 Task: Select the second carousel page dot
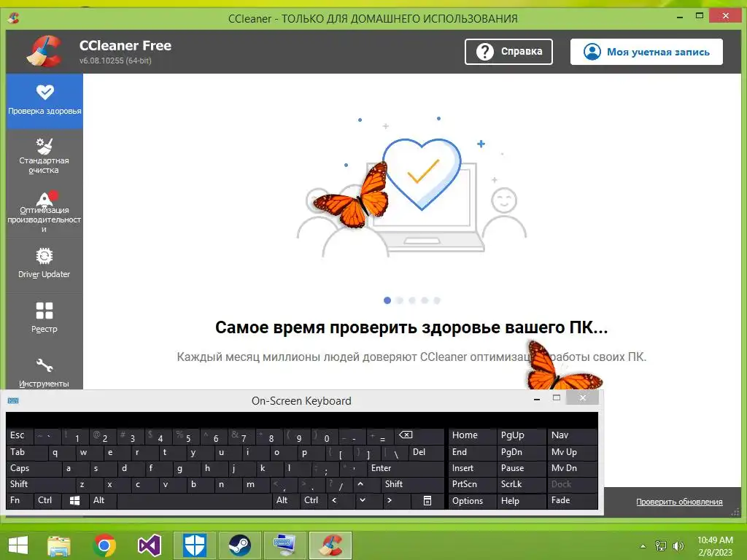coord(400,300)
